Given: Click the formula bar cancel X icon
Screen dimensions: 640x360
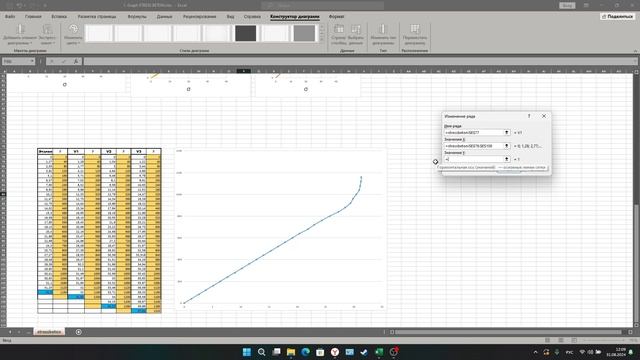Looking at the screenshot, I should tap(51, 61).
